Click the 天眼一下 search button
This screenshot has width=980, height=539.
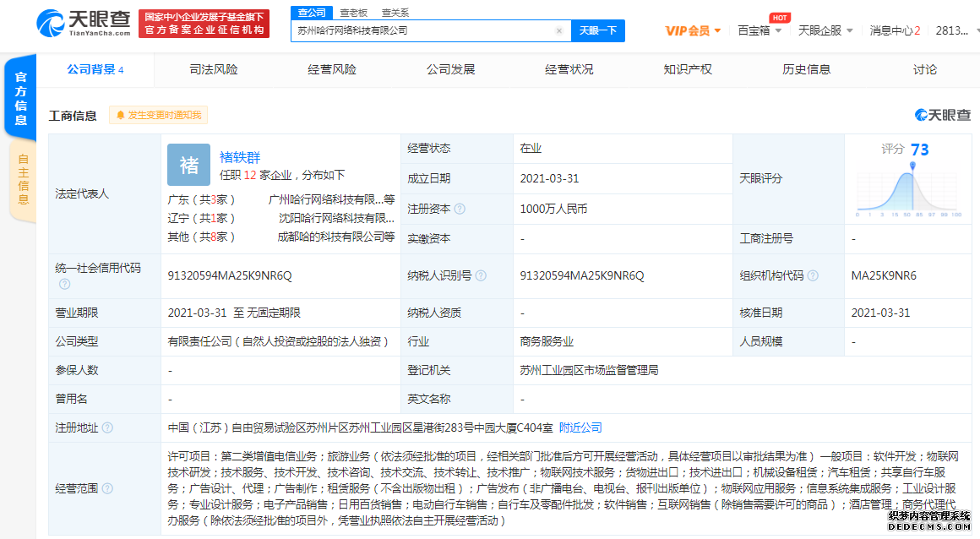[598, 30]
